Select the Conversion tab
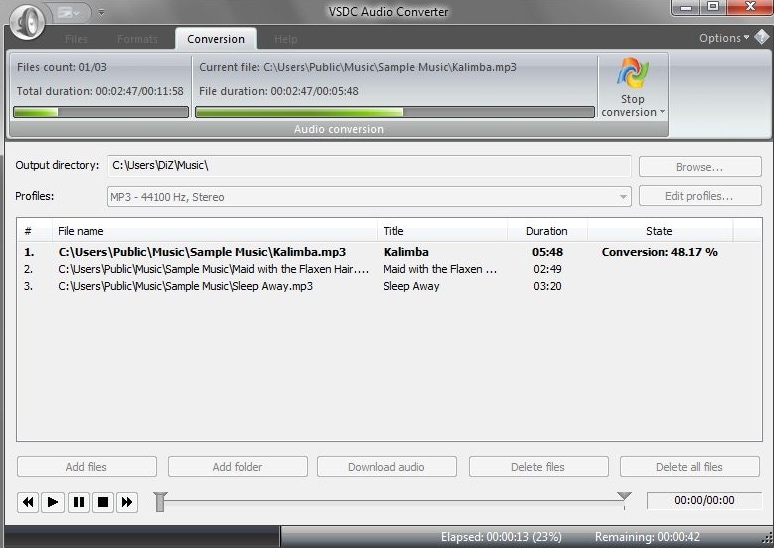Viewport: 774px width, 548px height. [x=216, y=39]
